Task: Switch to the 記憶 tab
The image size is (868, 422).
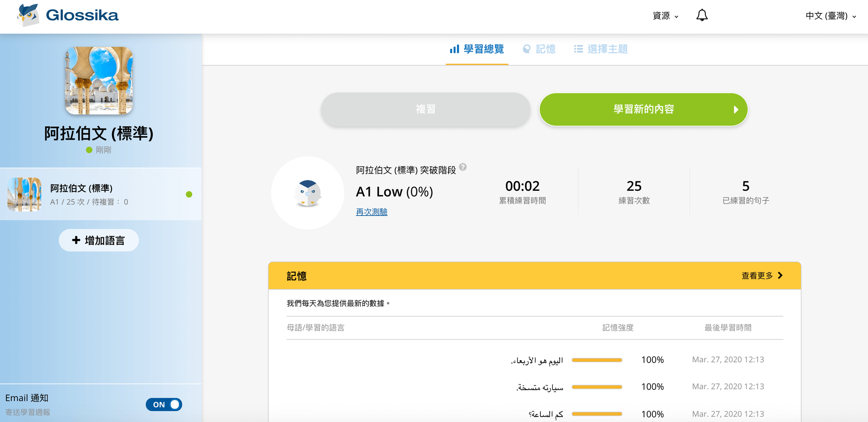Action: (x=539, y=49)
